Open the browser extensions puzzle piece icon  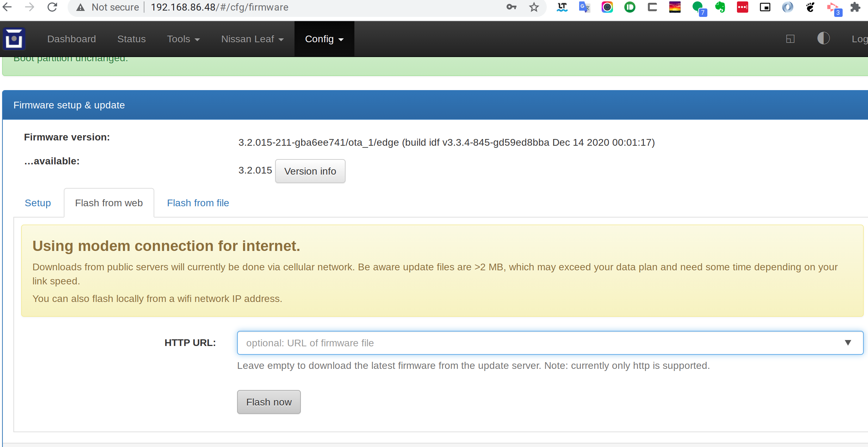coord(856,7)
